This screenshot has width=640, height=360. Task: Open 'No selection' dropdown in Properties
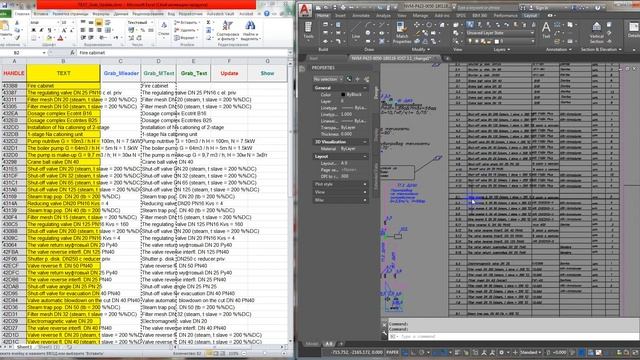[x=328, y=79]
